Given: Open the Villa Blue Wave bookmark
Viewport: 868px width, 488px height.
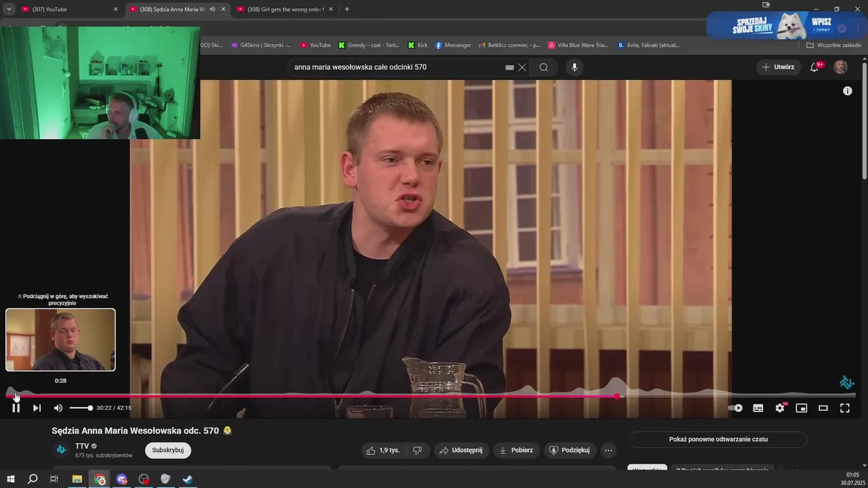Looking at the screenshot, I should pos(578,45).
